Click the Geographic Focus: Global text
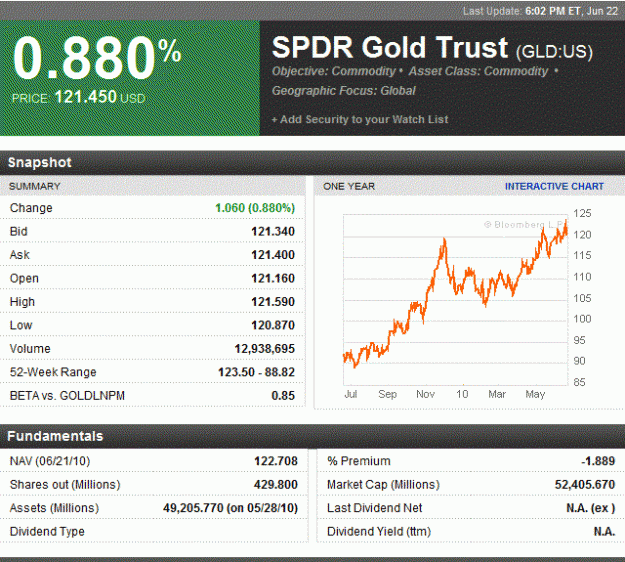Screen dimensions: 625x562 (344, 90)
